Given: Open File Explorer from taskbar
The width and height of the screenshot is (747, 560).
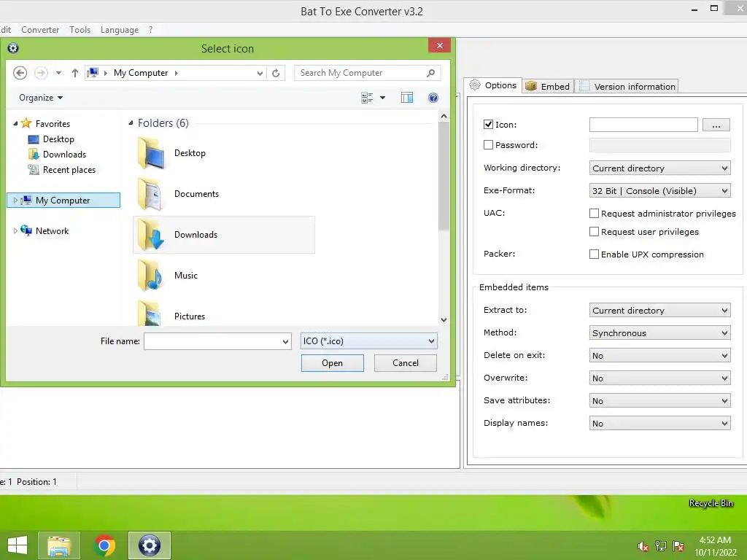Looking at the screenshot, I should 59,545.
